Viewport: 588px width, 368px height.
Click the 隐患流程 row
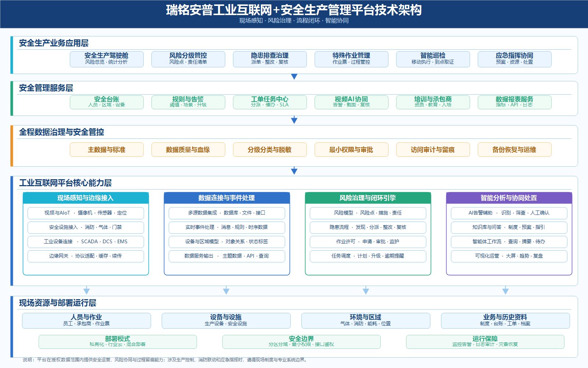click(368, 227)
